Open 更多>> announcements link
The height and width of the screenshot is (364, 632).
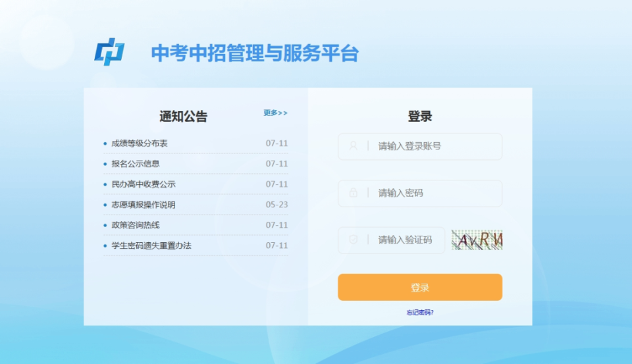(x=275, y=113)
